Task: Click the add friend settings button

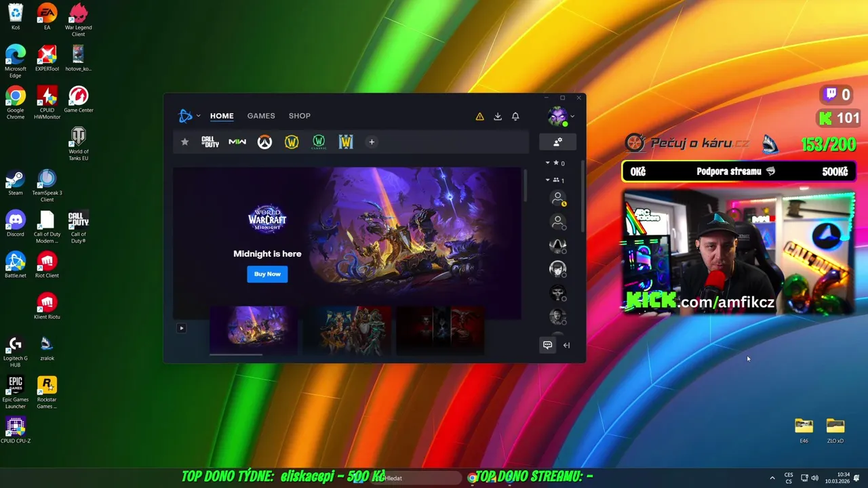Action: [x=557, y=142]
